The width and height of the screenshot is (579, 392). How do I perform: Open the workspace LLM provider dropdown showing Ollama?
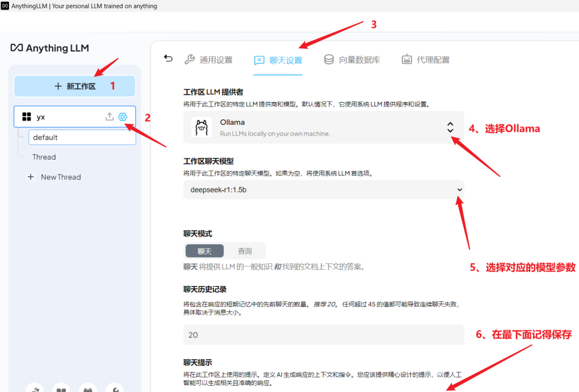click(450, 127)
